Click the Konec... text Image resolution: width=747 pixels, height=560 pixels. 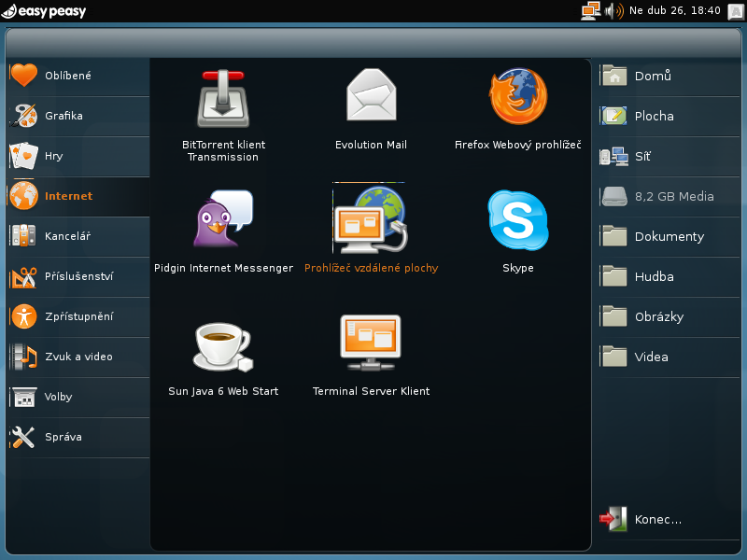658,520
